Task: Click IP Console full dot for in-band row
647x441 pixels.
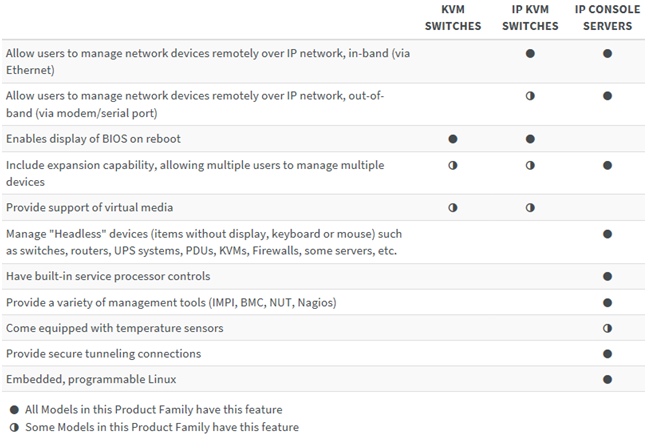Action: point(607,54)
